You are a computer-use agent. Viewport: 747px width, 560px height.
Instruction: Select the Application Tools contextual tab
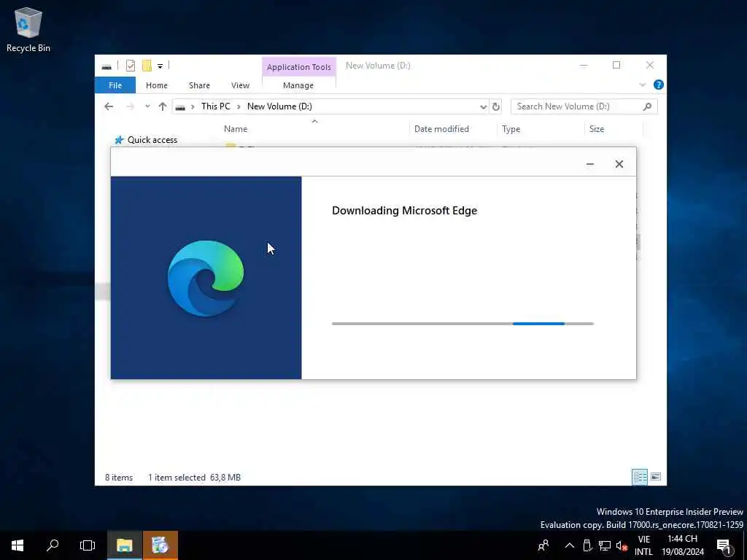298,67
